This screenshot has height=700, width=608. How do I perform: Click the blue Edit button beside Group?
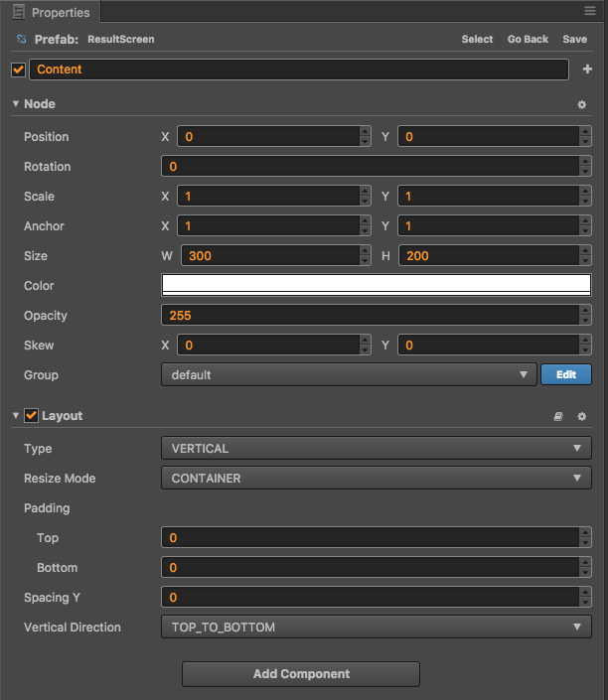(566, 374)
